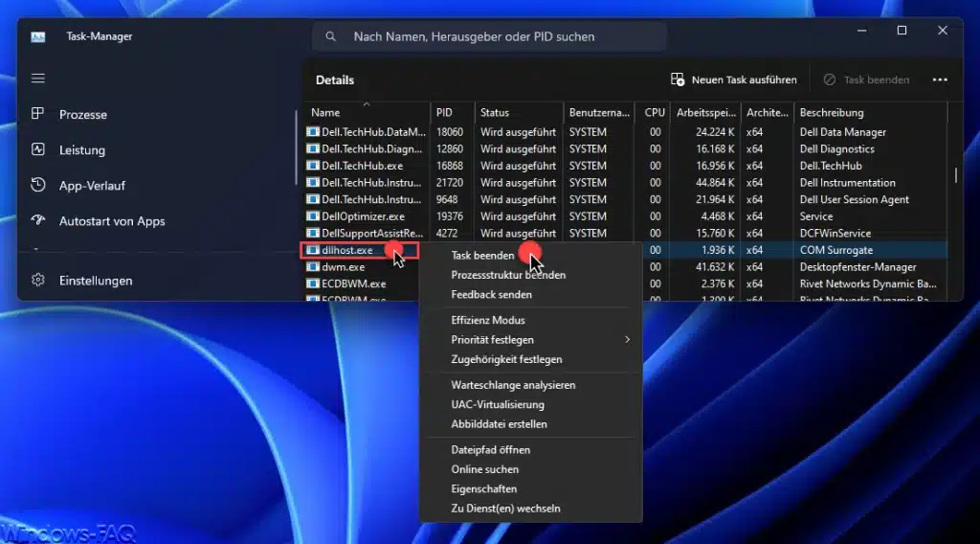The height and width of the screenshot is (544, 980).
Task: Select Online suchen menu entry
Action: click(x=485, y=469)
